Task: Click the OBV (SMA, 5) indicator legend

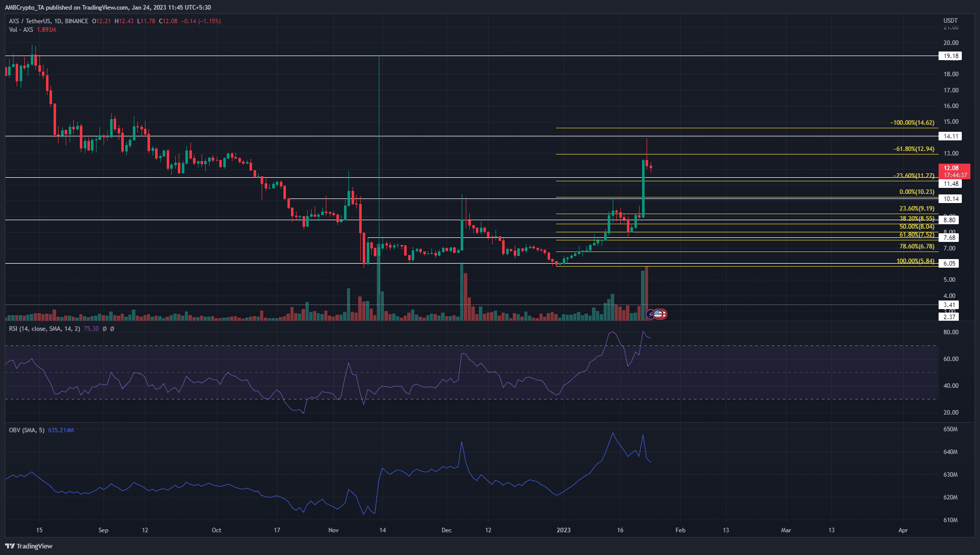Action: [x=27, y=430]
